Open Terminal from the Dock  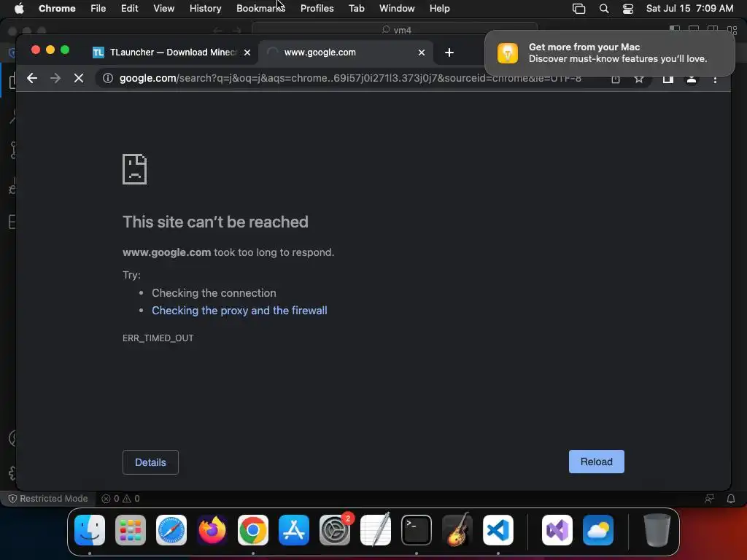coord(417,530)
